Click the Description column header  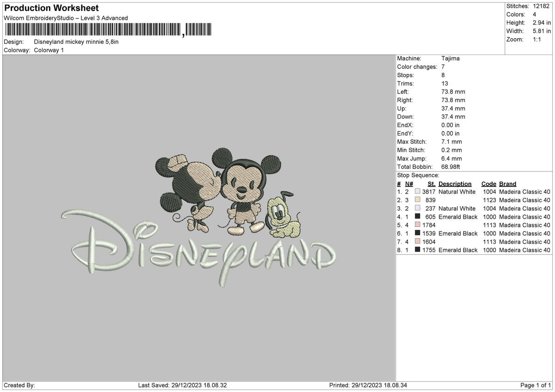(x=455, y=184)
